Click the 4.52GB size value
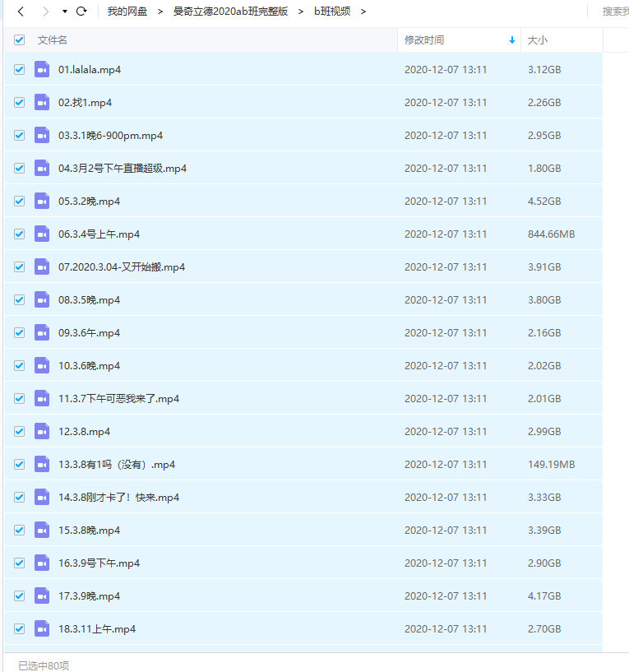 coord(544,202)
